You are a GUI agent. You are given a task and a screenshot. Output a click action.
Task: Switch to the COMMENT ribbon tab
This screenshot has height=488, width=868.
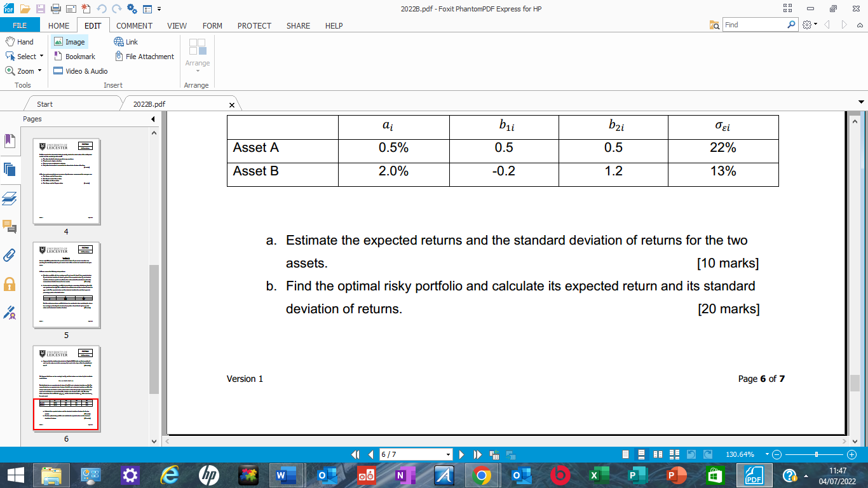(x=134, y=25)
